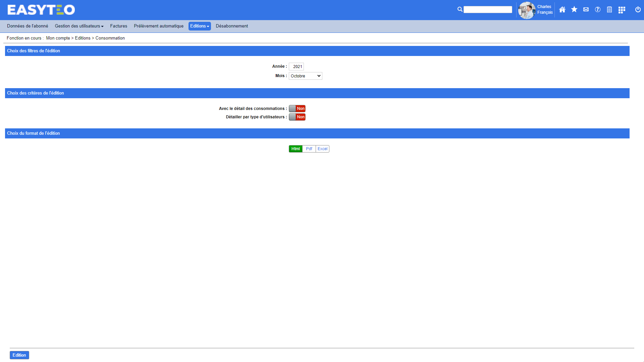Click the Charles François profile picture

tap(527, 10)
